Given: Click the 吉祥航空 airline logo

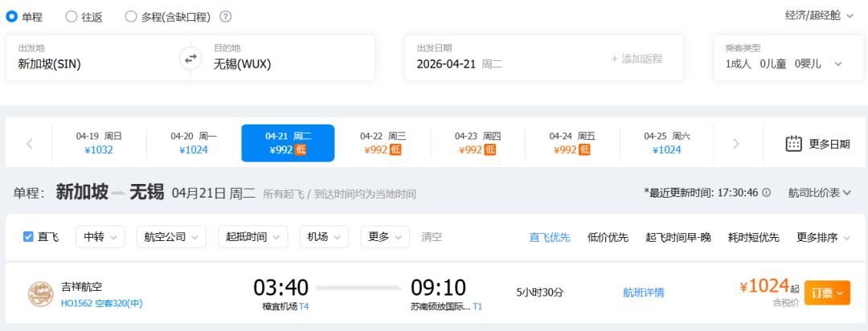Looking at the screenshot, I should (40, 294).
